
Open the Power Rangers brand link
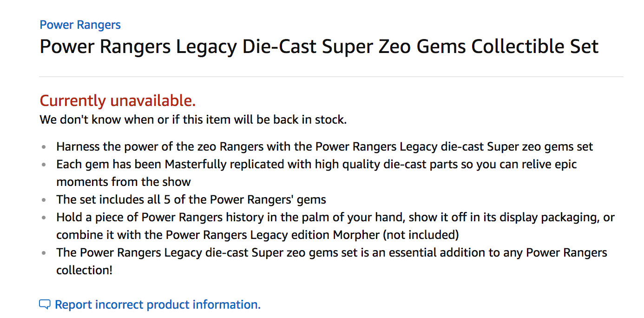(80, 25)
